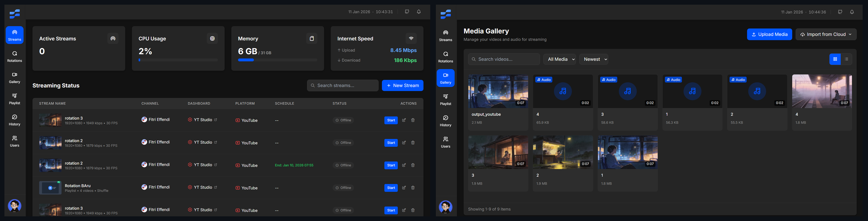
Task: Click the New Stream button
Action: (x=402, y=85)
